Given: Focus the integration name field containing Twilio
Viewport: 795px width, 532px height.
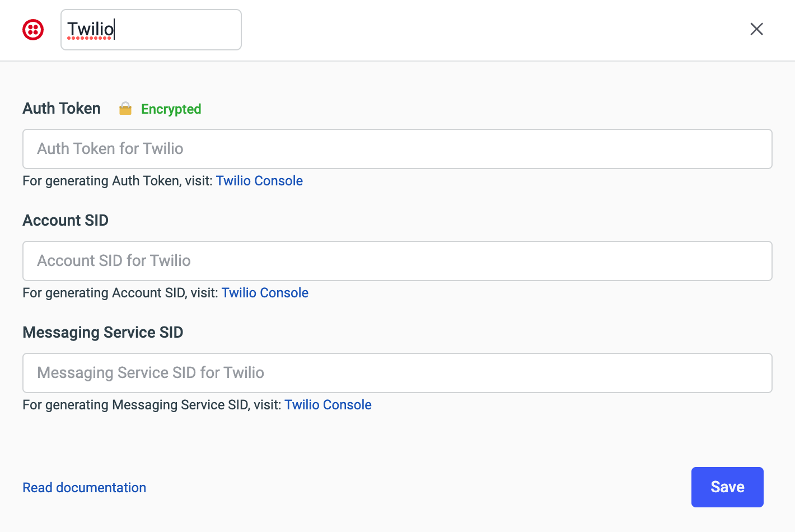Looking at the screenshot, I should (151, 30).
